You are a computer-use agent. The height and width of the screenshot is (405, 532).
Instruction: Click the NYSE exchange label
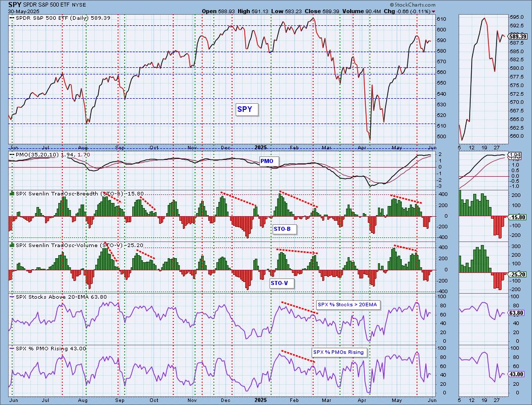click(79, 5)
